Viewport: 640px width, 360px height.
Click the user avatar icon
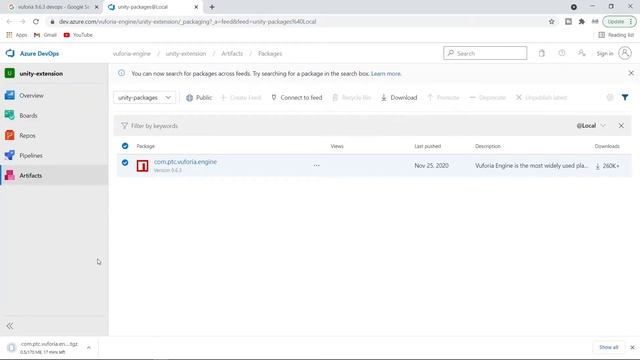point(625,53)
